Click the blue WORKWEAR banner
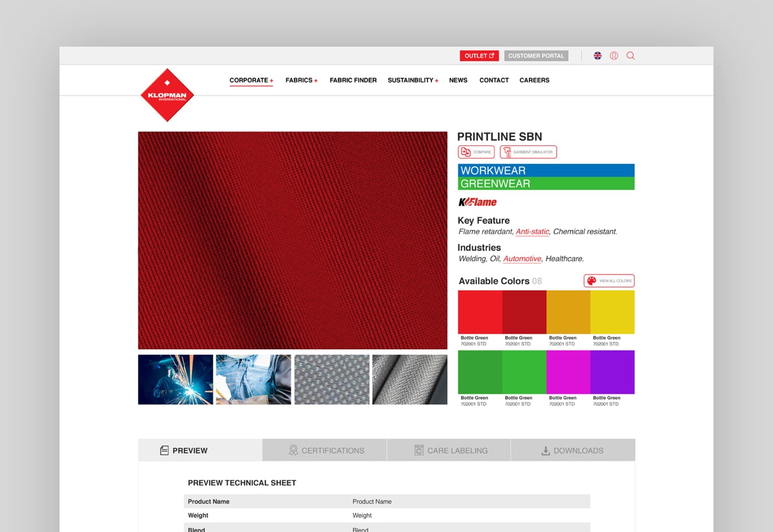 coord(546,170)
